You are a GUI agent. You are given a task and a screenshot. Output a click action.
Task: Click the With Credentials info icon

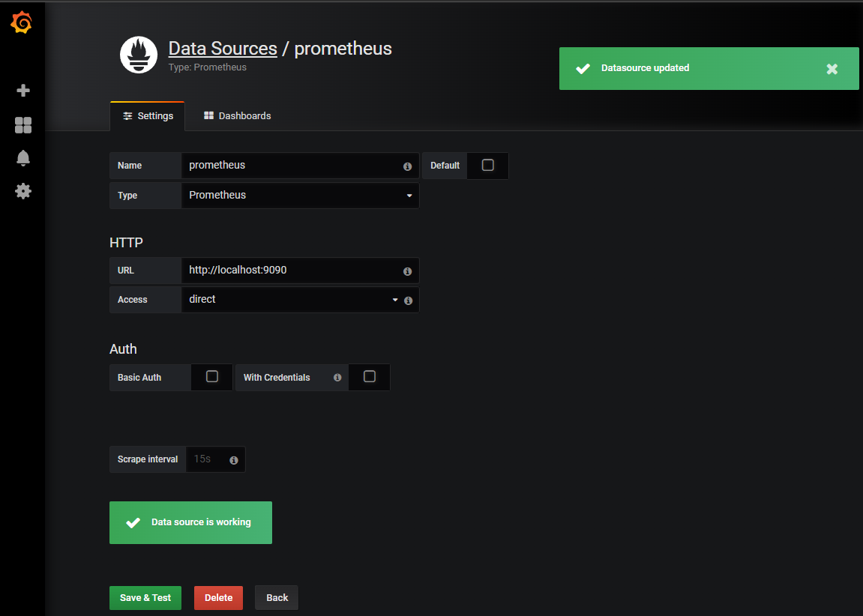tap(337, 377)
